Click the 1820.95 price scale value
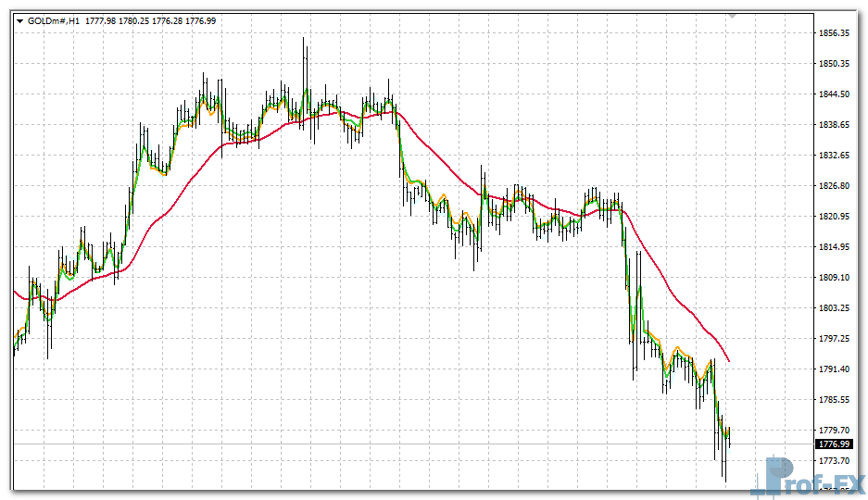The width and height of the screenshot is (868, 500). [835, 217]
